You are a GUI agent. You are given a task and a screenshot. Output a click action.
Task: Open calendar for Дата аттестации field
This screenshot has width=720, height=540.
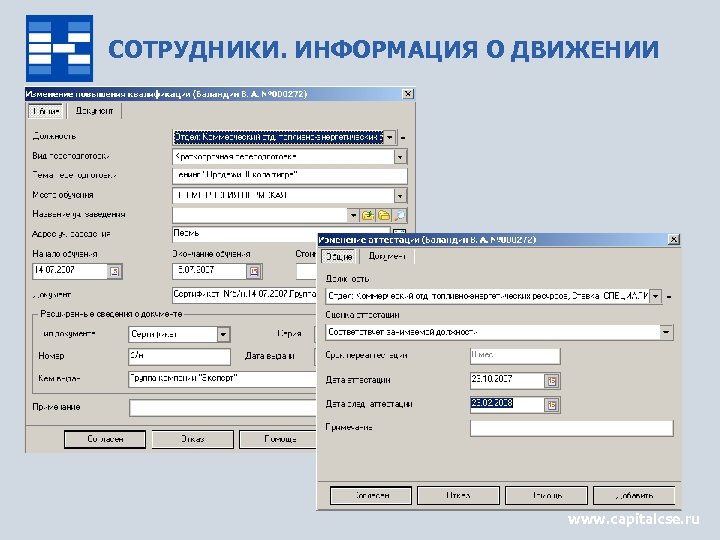pos(551,381)
